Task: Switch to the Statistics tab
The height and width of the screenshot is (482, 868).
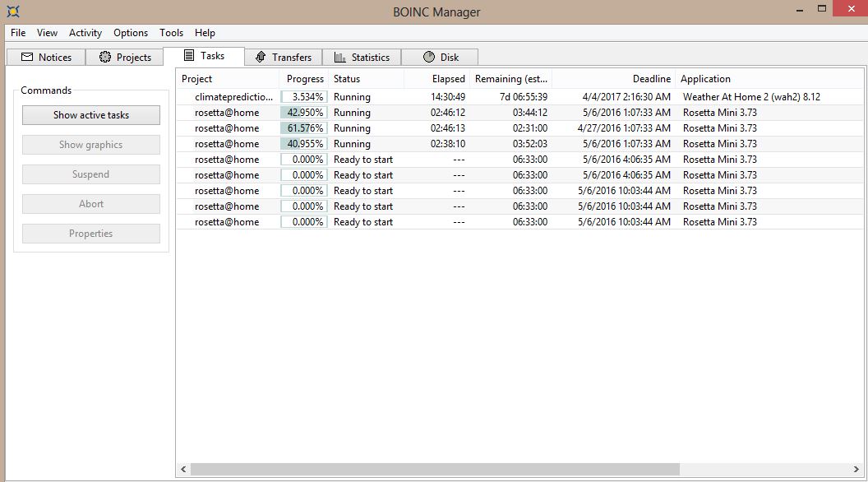Action: (x=362, y=57)
